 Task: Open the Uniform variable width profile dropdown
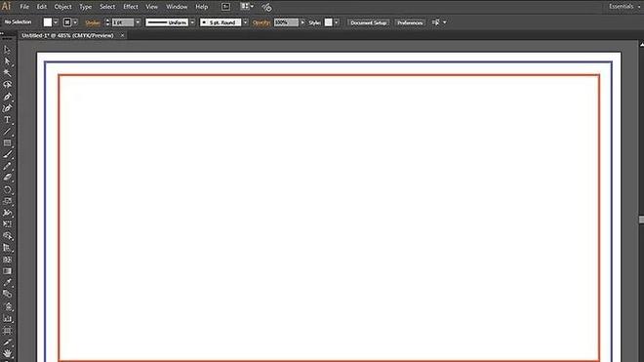point(192,22)
